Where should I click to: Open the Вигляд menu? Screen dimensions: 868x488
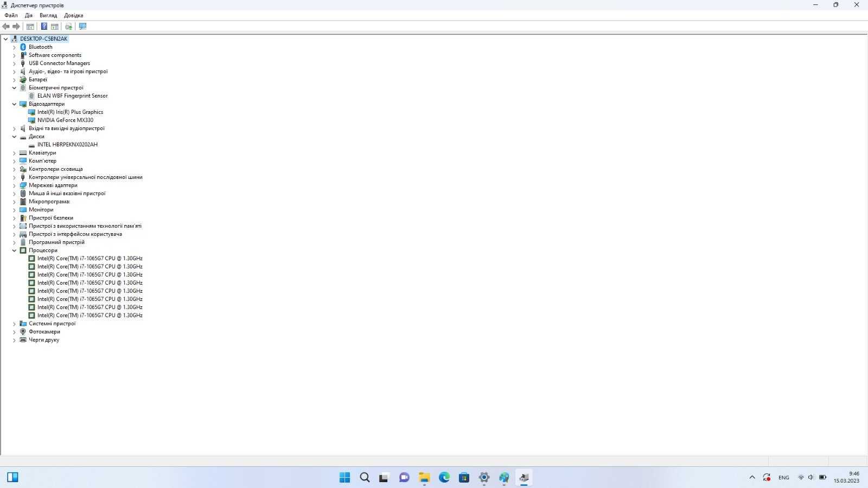click(x=48, y=15)
